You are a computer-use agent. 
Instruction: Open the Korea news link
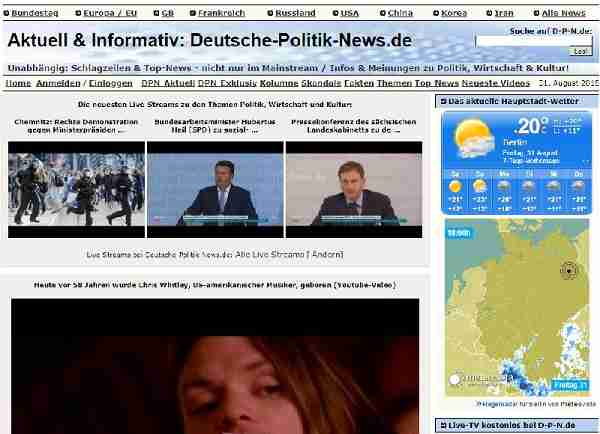pyautogui.click(x=454, y=13)
